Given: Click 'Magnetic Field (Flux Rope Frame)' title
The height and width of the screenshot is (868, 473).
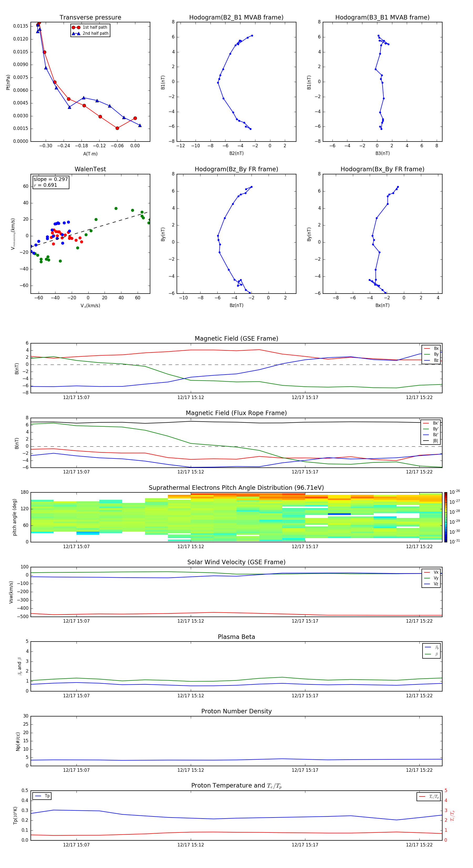Looking at the screenshot, I should tap(236, 413).
